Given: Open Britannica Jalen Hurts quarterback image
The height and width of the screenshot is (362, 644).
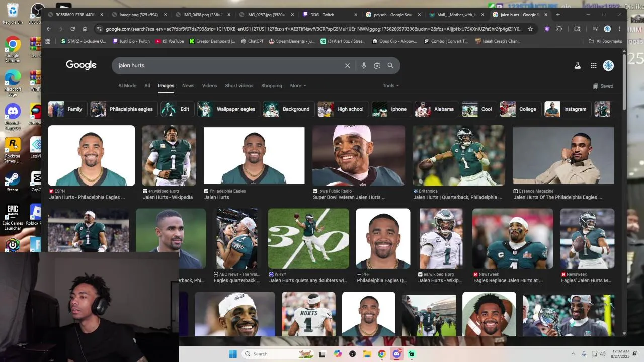Looking at the screenshot, I should (459, 156).
